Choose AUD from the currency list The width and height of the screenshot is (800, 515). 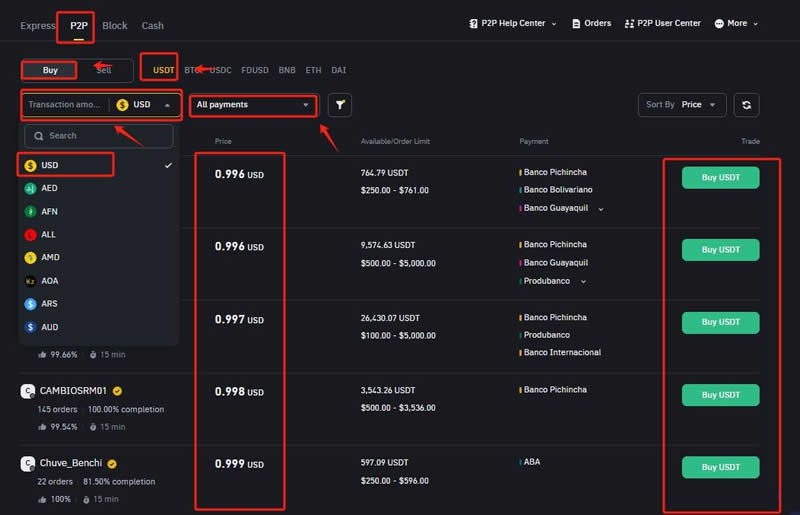pyautogui.click(x=98, y=327)
